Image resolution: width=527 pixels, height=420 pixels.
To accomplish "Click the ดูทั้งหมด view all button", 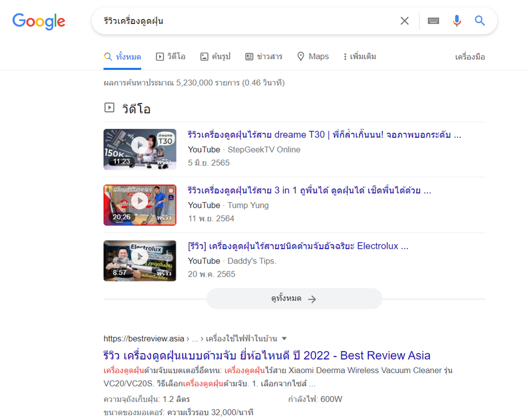I will (294, 299).
